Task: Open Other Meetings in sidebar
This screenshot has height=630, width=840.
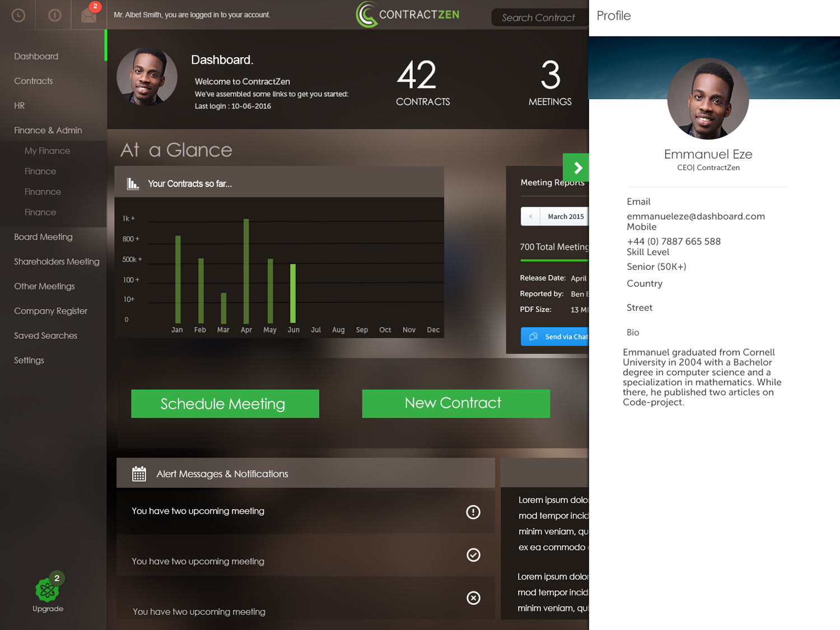Action: [45, 286]
